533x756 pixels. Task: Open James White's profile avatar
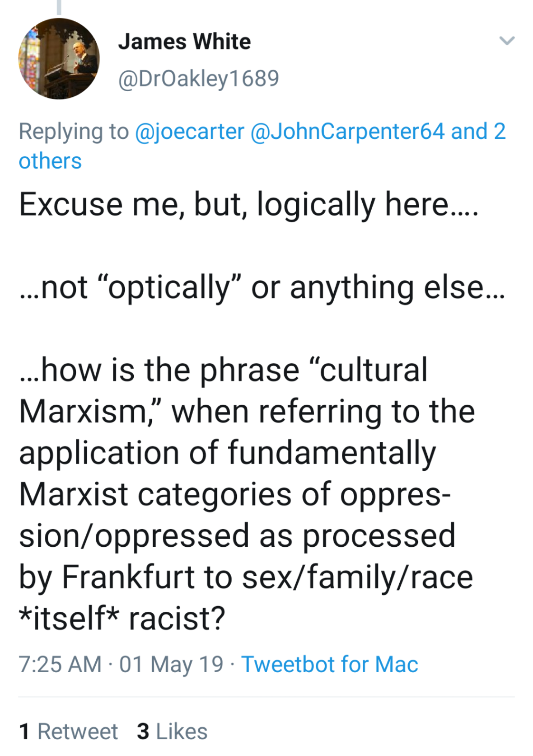point(59,59)
